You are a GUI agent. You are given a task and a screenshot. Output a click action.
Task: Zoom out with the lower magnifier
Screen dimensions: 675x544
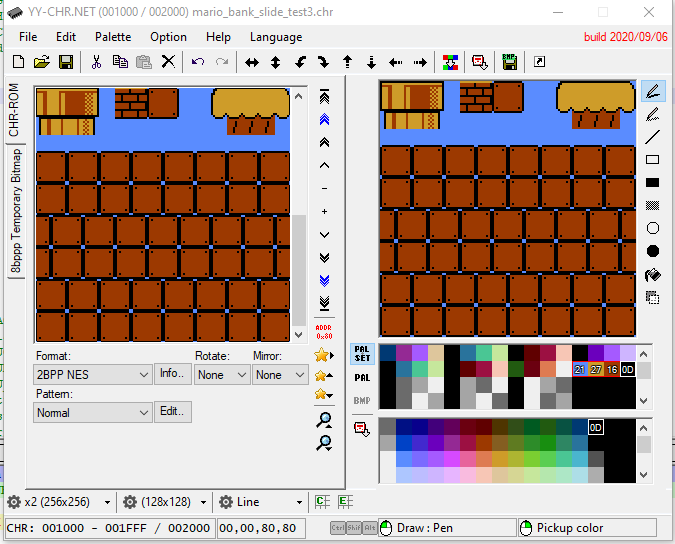coord(324,443)
